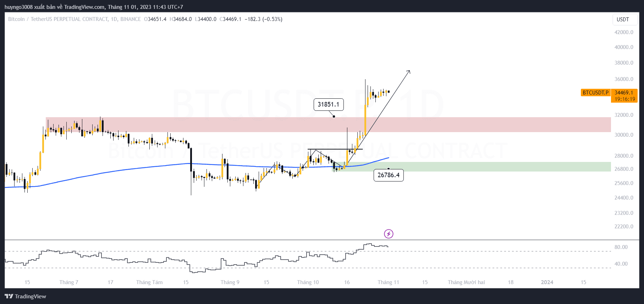Click the 36000.0 price axis label

[624, 79]
